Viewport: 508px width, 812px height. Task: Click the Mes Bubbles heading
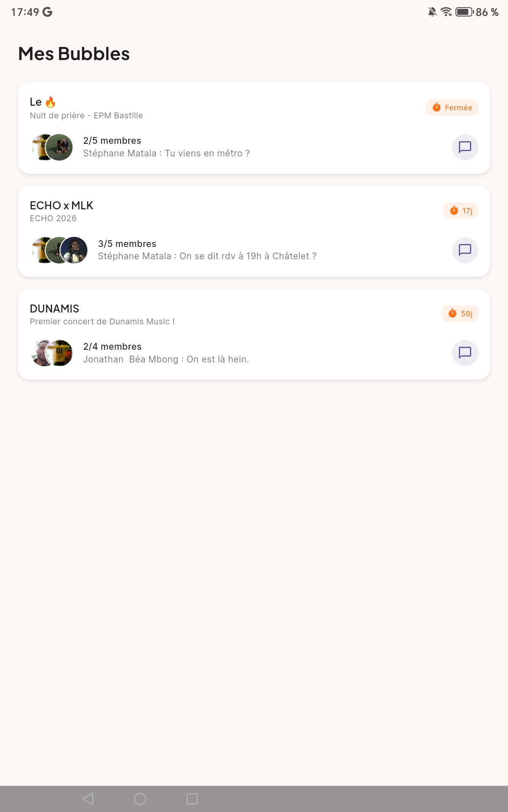click(x=73, y=54)
